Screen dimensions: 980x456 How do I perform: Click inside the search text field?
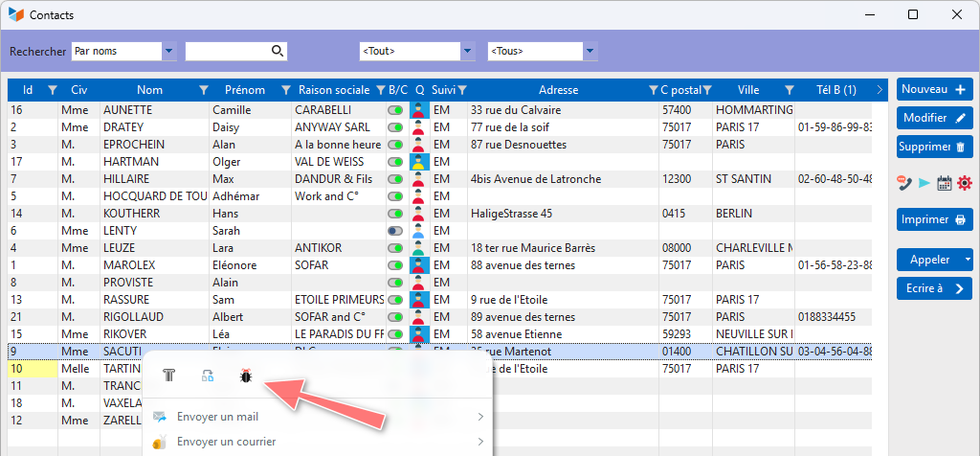click(x=227, y=51)
